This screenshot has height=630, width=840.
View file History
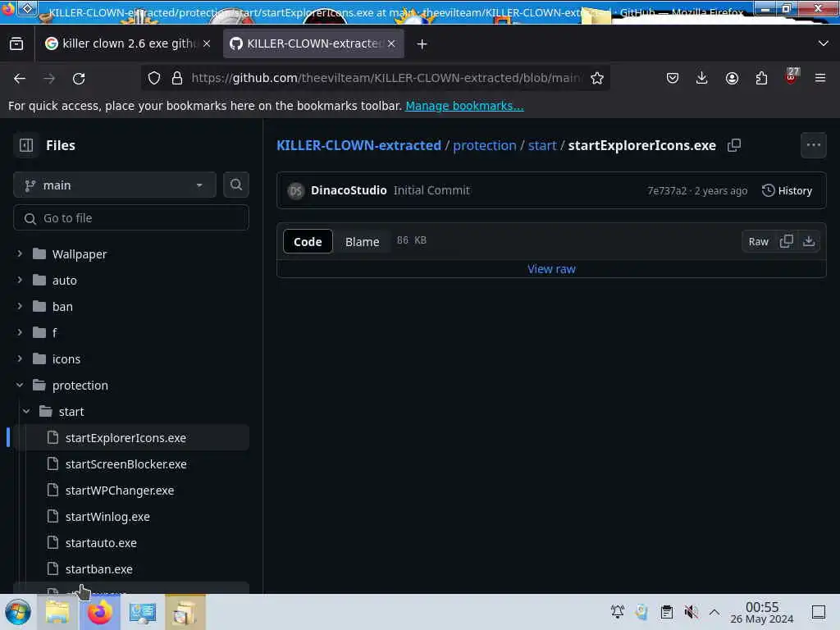pyautogui.click(x=787, y=190)
